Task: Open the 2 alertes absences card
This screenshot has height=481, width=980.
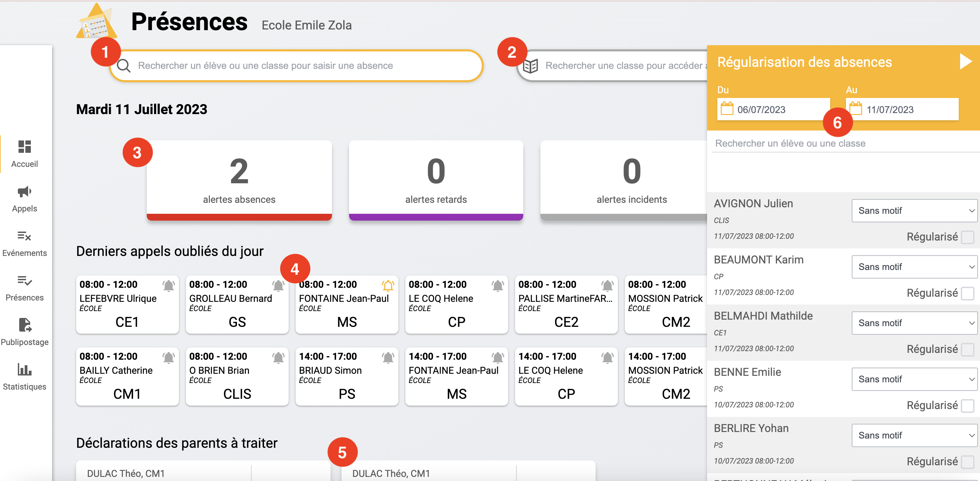Action: (x=239, y=180)
